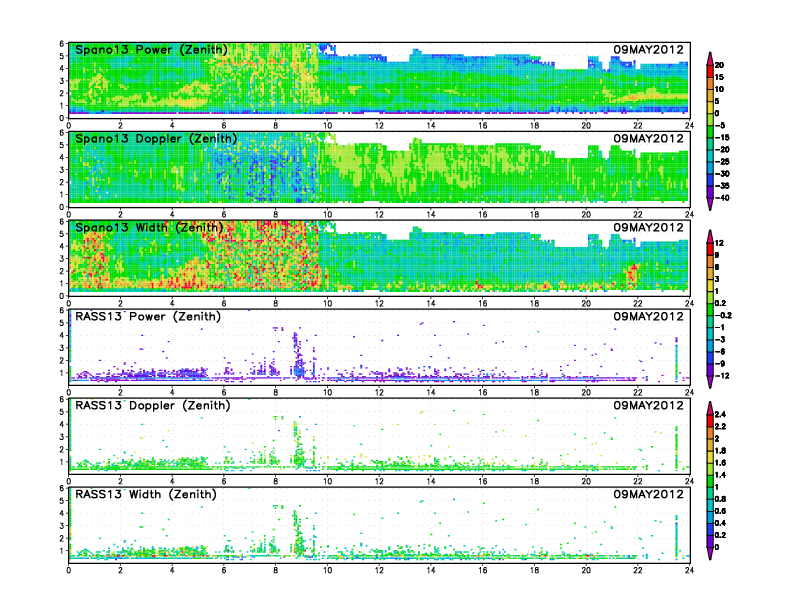Click the magenta upper arrow tip of top colorbar
The image size is (792, 612).
click(x=710, y=58)
